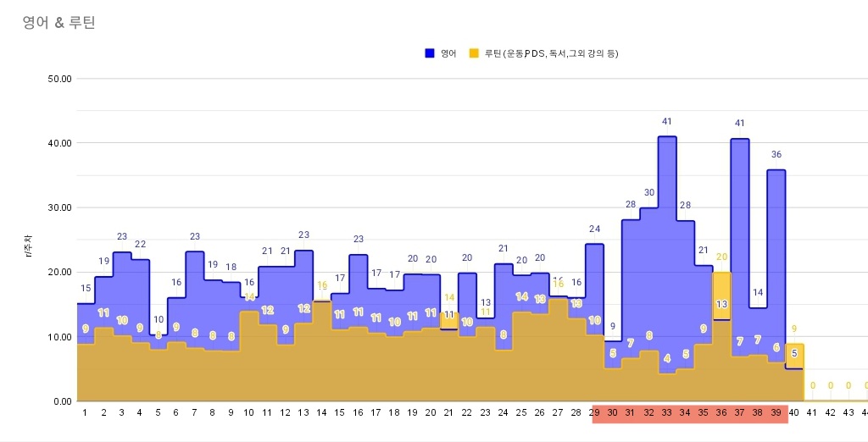Click the yellow 20 label above week 36

tap(721, 257)
